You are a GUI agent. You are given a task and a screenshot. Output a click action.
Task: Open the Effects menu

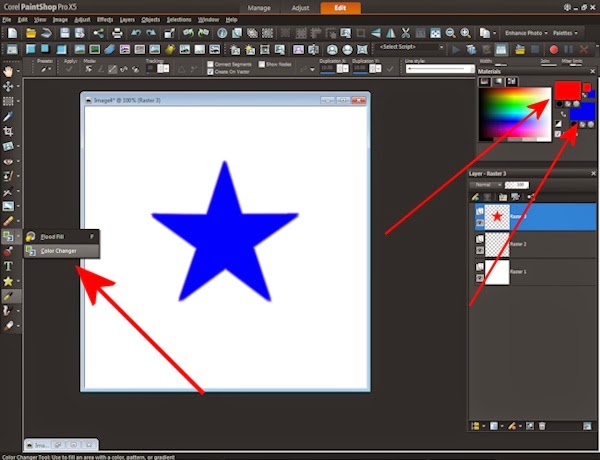105,20
